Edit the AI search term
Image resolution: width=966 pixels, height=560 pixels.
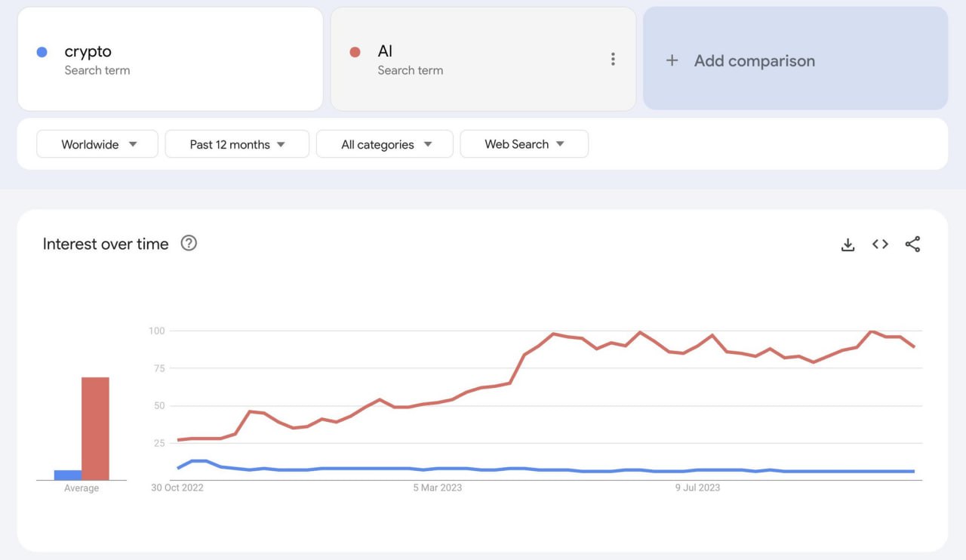(385, 52)
